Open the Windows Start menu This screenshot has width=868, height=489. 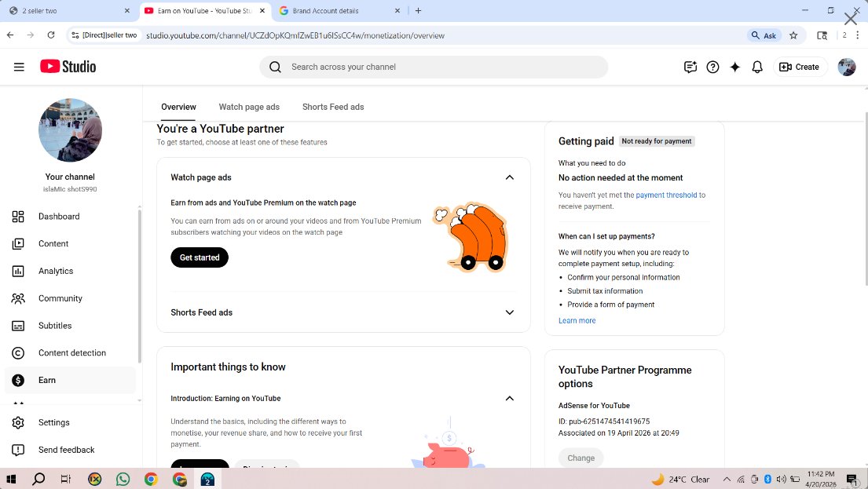[11, 479]
